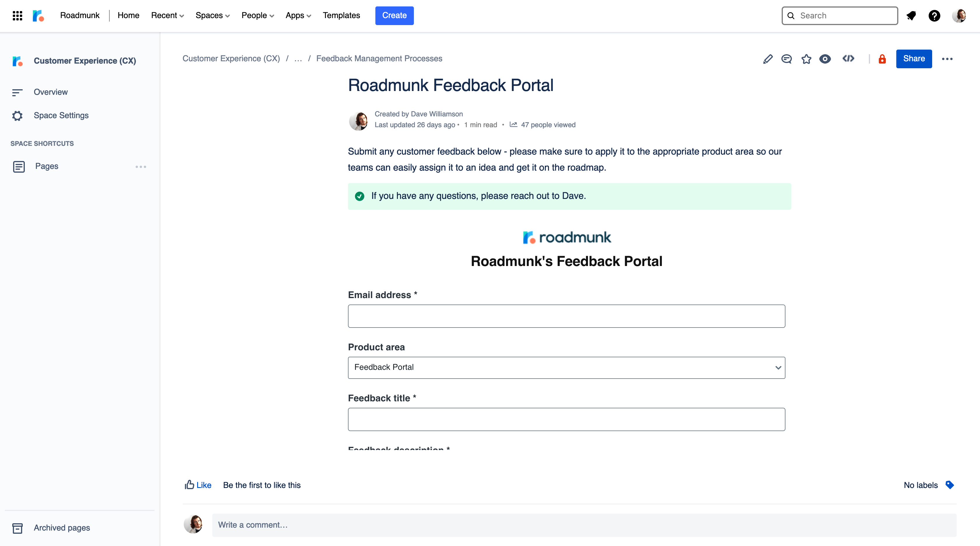Click the pencil edit page icon
The image size is (980, 546).
[768, 59]
